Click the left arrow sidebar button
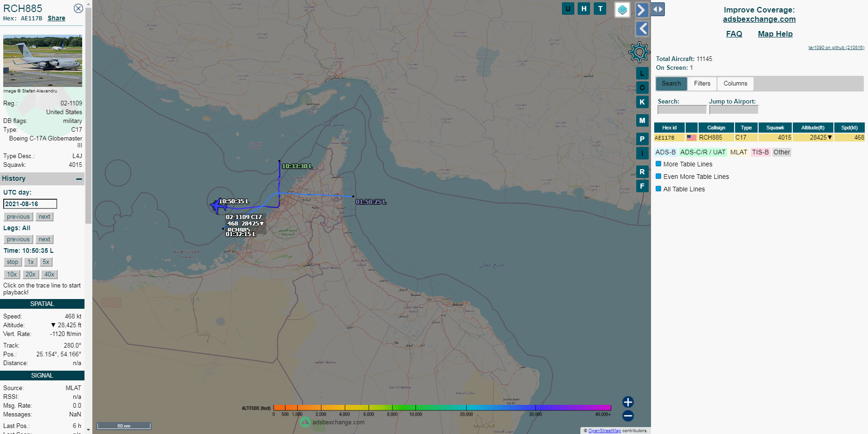Screen dimensions: 868x434 pos(642,29)
